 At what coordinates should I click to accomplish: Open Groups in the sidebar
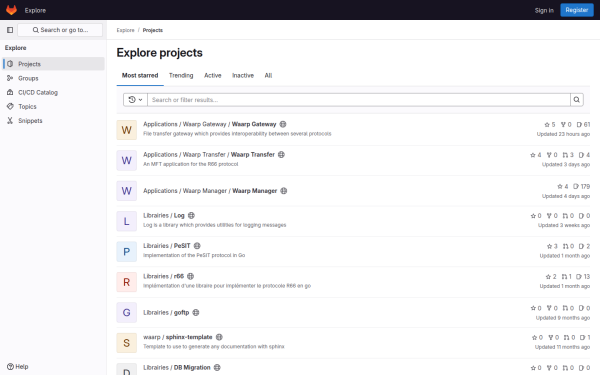pos(54,78)
